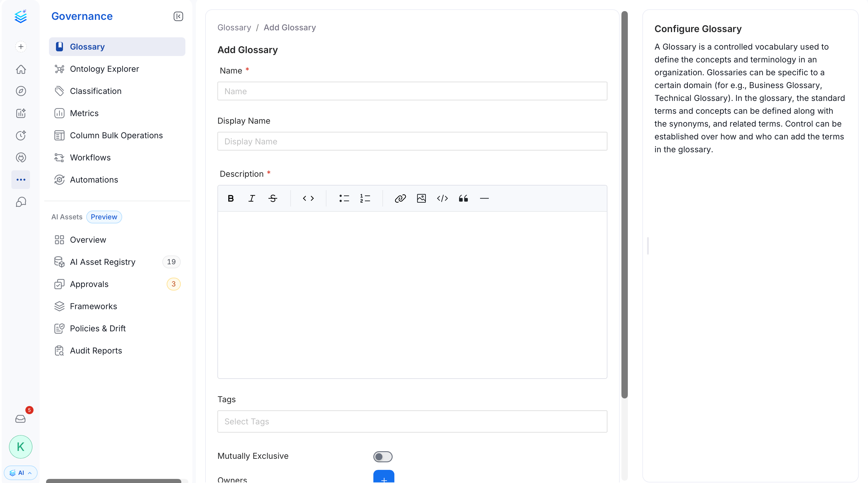
Task: Open the clock sparkle icon in rail
Action: (x=21, y=135)
